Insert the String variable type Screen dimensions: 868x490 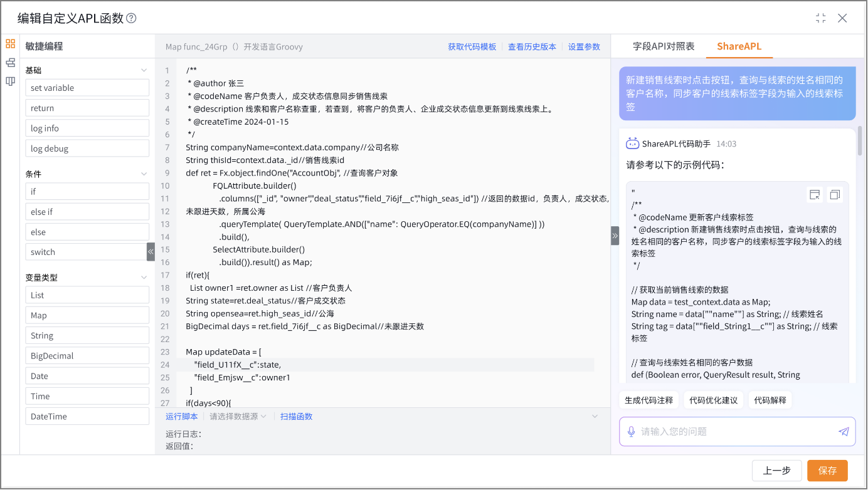coord(87,335)
